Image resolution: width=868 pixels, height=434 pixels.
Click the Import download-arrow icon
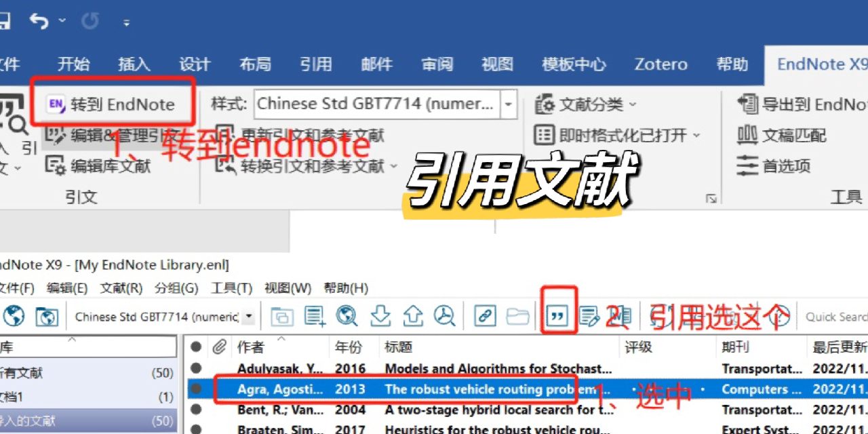381,316
